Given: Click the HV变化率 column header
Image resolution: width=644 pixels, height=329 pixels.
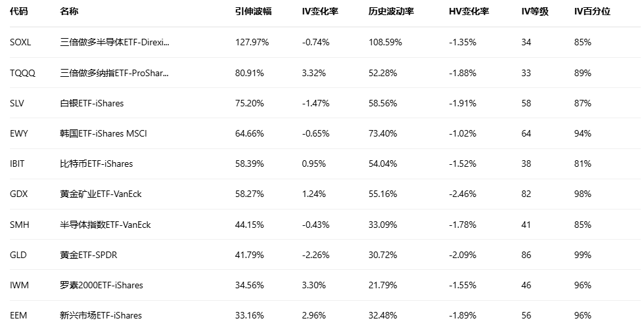Looking at the screenshot, I should click(x=469, y=12).
